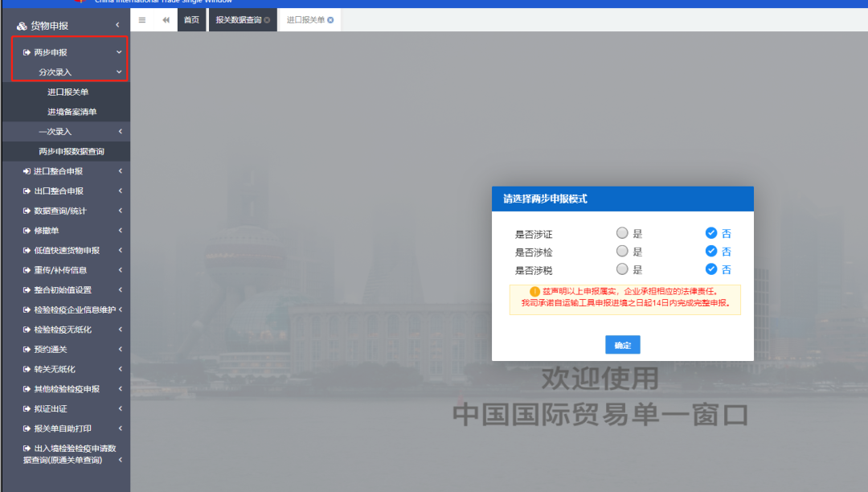The image size is (868, 492).
Task: Click the icon beside 其他检验检疫申报
Action: (27, 389)
